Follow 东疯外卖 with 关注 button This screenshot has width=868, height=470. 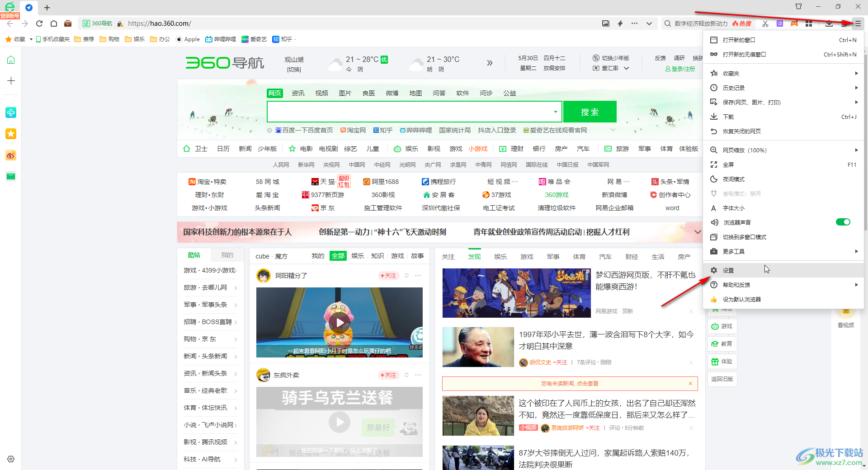point(388,375)
